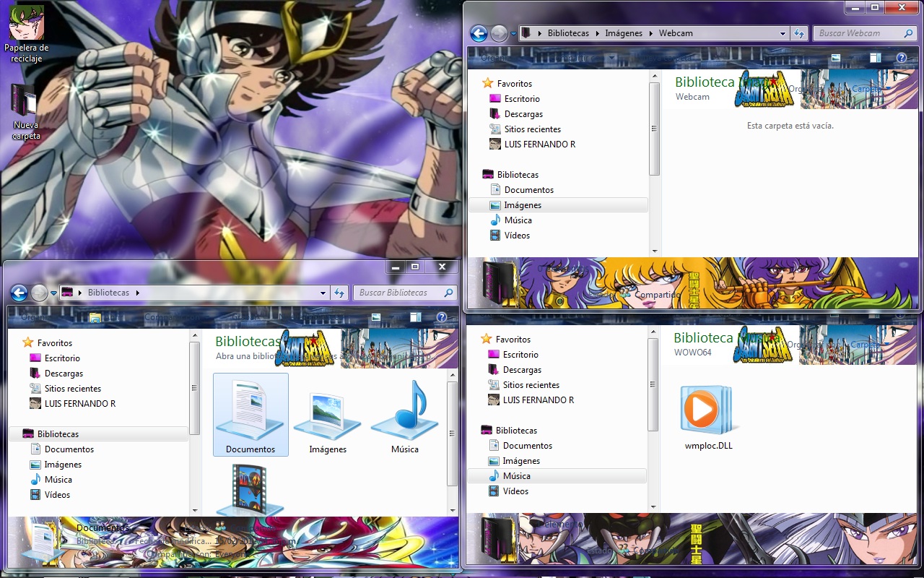The width and height of the screenshot is (924, 578).
Task: Click Bibliotecas breadcrumb in Webcam address bar
Action: tap(568, 33)
